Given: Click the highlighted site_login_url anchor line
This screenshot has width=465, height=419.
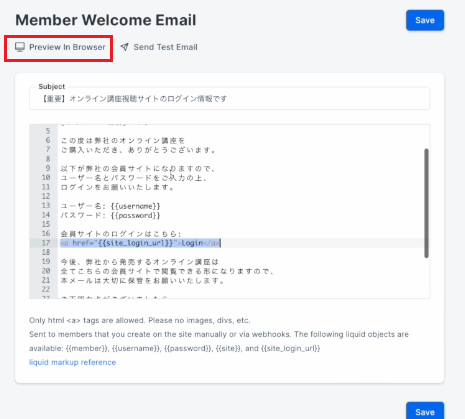Looking at the screenshot, I should coord(140,243).
